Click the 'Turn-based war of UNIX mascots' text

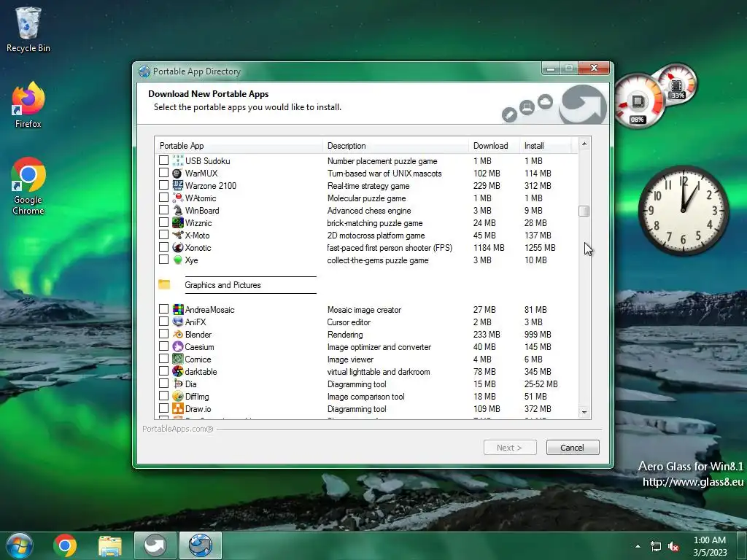[x=384, y=174]
